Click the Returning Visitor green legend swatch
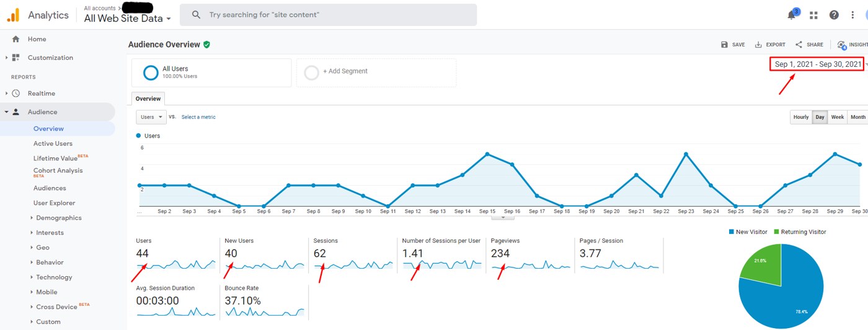 [x=776, y=232]
